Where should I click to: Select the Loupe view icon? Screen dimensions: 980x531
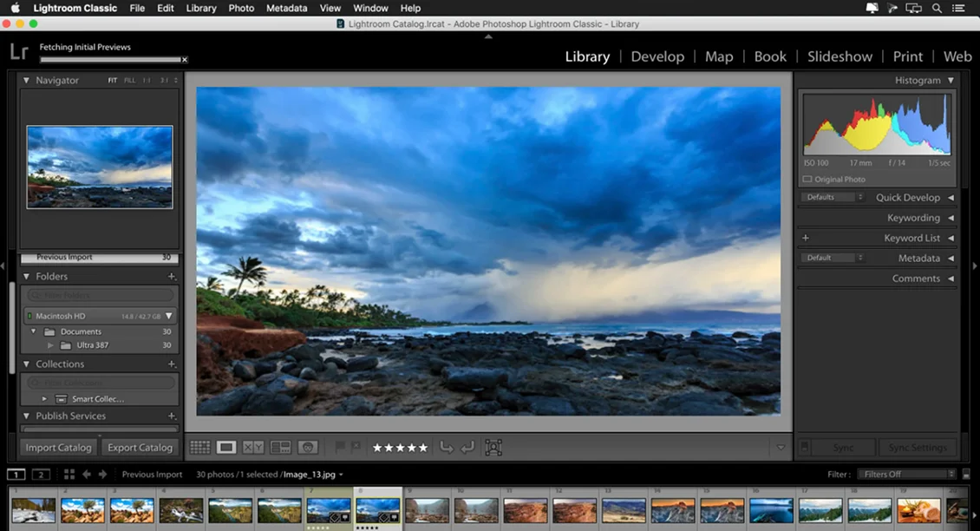click(x=226, y=448)
